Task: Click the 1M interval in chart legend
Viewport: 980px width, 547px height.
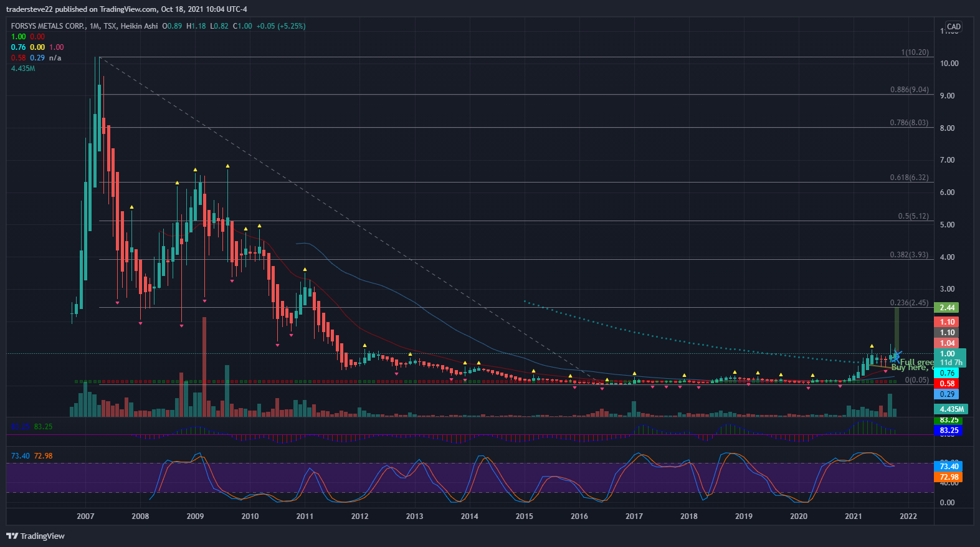Action: pos(94,26)
